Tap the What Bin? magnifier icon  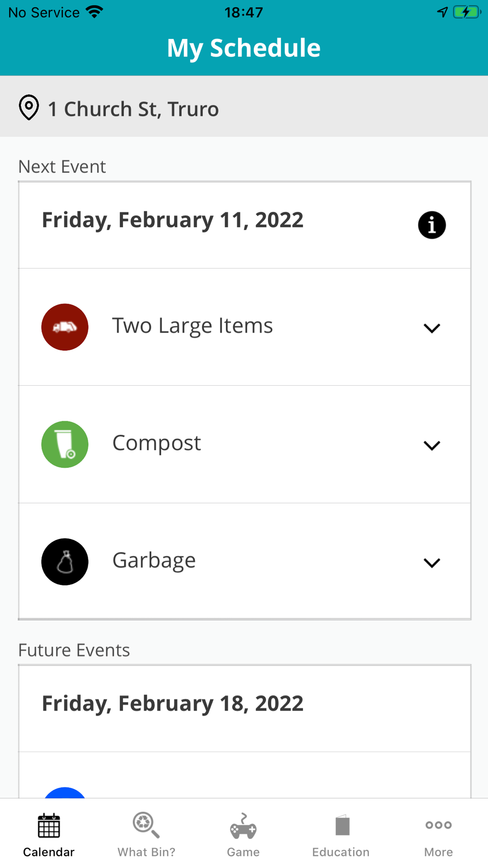pyautogui.click(x=146, y=825)
